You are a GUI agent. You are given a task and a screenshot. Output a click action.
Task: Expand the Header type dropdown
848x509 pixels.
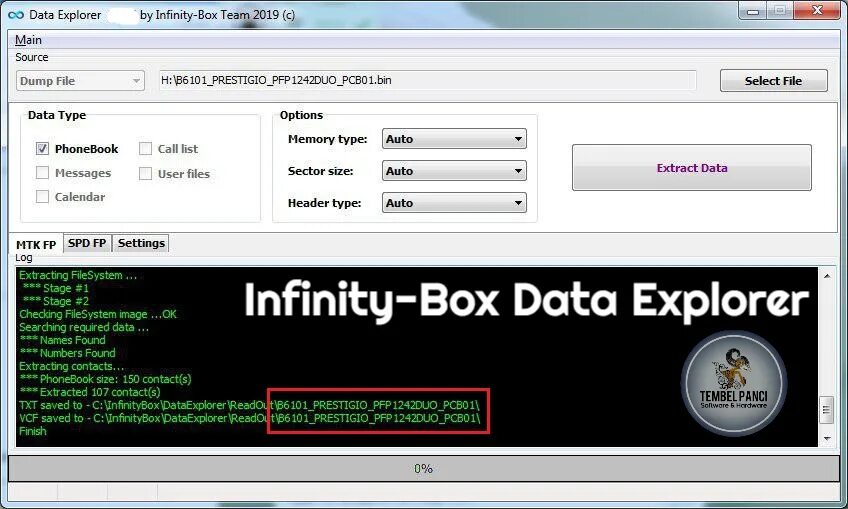454,203
